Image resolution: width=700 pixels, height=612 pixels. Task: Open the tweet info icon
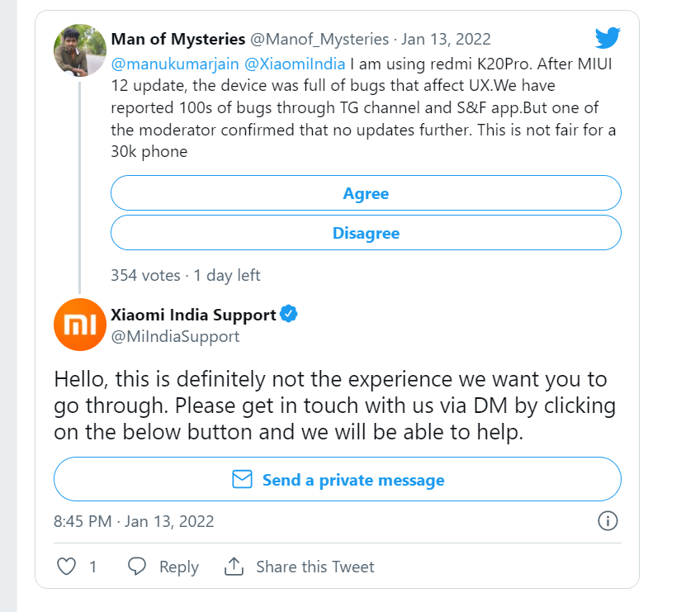[607, 521]
